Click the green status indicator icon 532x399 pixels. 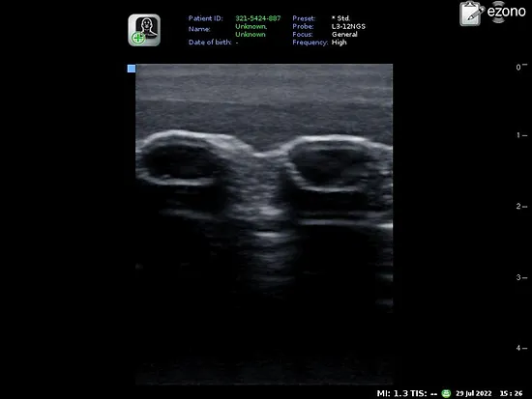[x=446, y=393]
